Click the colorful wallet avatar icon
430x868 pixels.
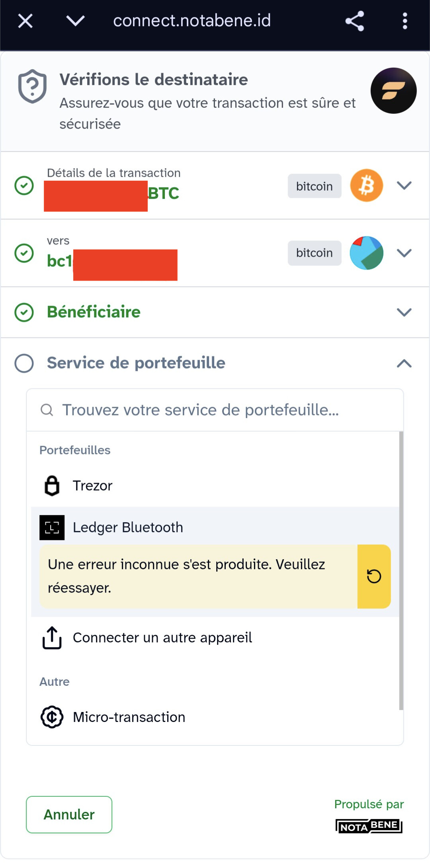point(366,253)
